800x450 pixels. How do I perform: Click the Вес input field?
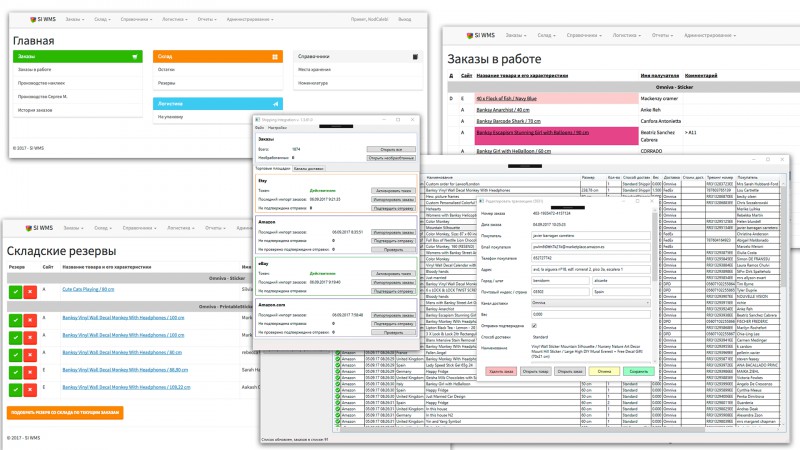[x=590, y=314]
